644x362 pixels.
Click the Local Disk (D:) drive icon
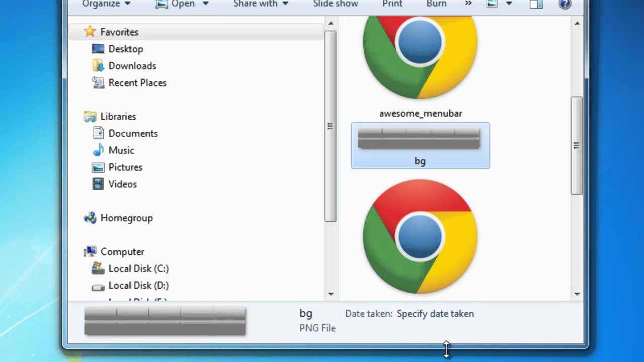pos(98,287)
